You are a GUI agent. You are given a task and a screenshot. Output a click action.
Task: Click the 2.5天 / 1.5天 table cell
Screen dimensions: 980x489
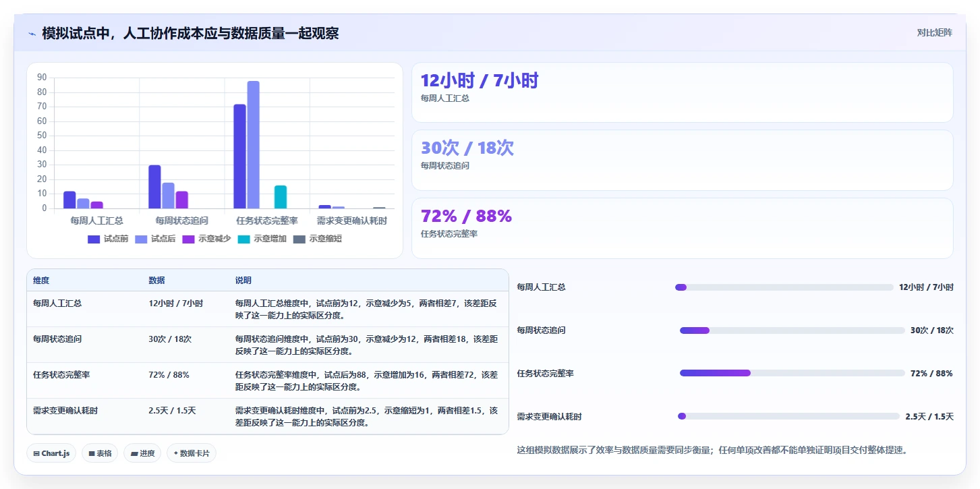(x=172, y=410)
